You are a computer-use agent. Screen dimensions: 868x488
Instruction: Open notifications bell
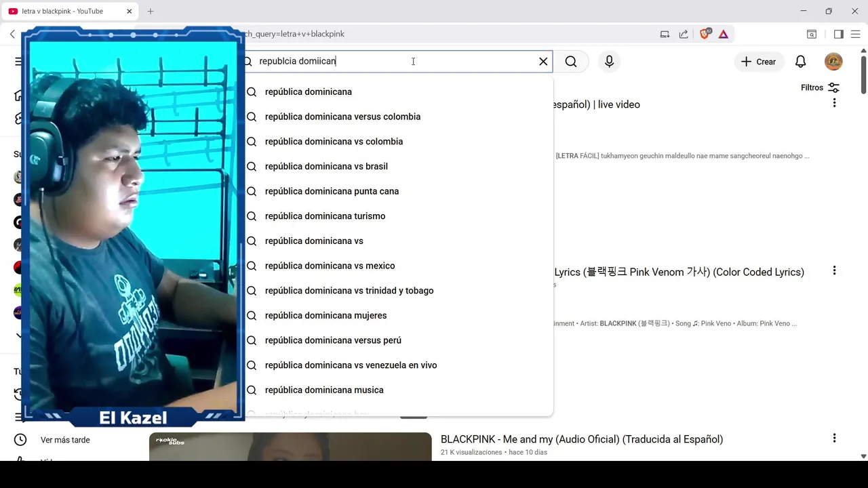(x=801, y=62)
